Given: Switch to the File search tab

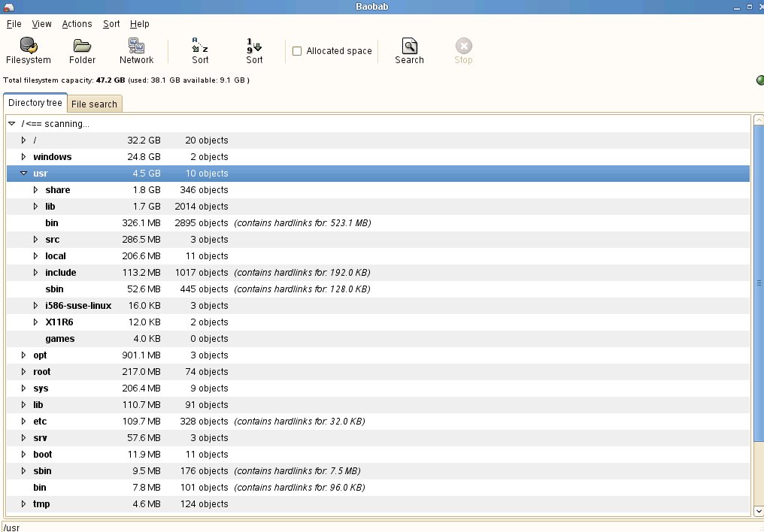Looking at the screenshot, I should click(x=94, y=104).
